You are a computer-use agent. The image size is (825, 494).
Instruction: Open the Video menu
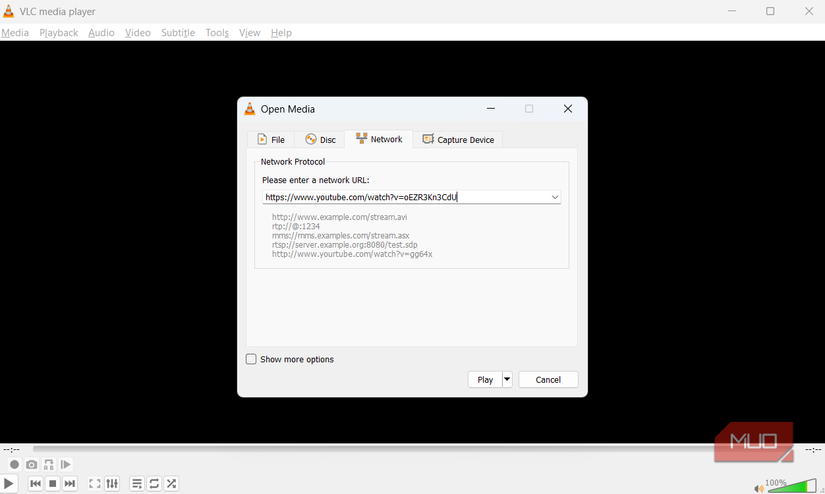point(137,33)
